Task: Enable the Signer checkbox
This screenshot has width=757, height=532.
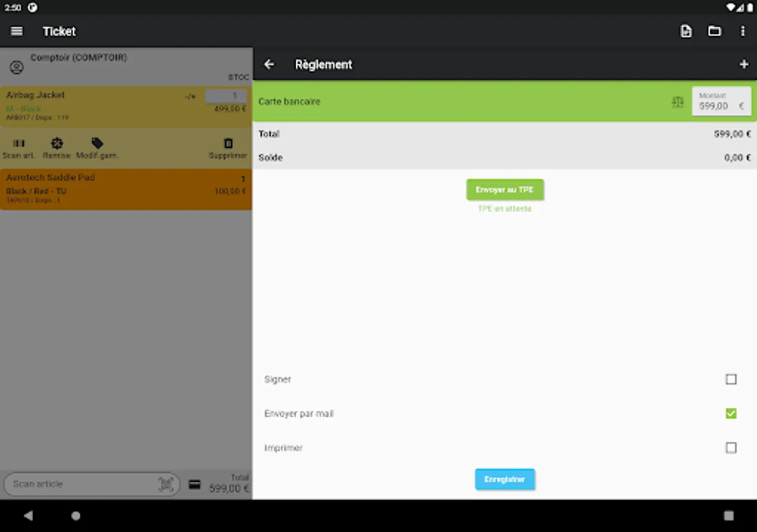Action: point(731,379)
